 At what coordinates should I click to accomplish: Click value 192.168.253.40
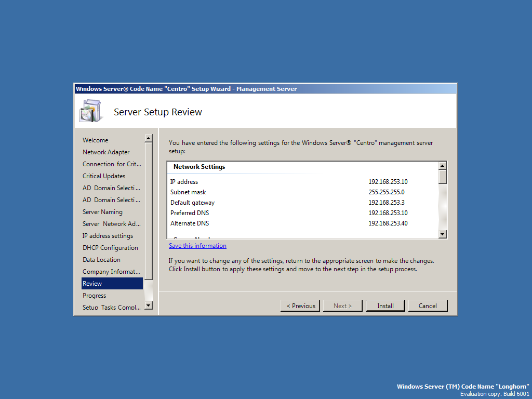click(388, 223)
